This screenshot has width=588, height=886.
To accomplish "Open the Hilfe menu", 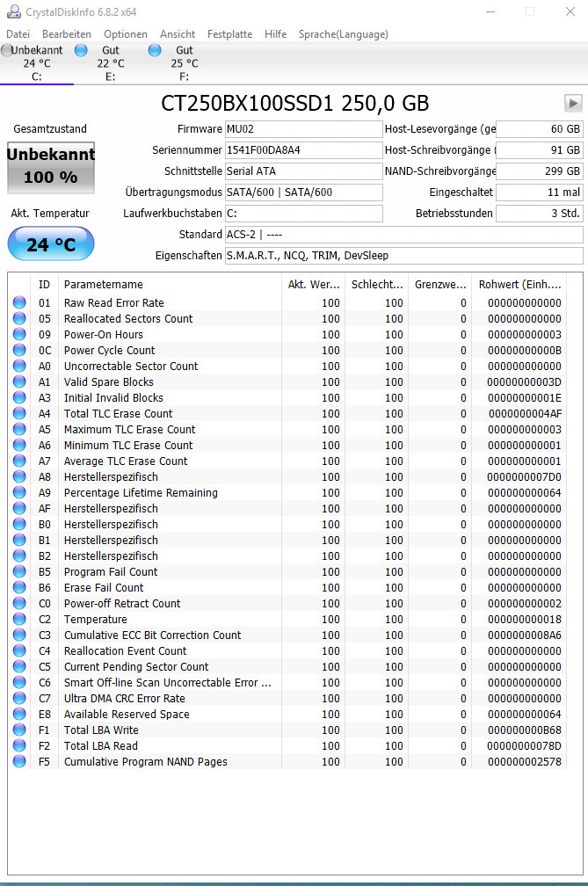I will [276, 34].
